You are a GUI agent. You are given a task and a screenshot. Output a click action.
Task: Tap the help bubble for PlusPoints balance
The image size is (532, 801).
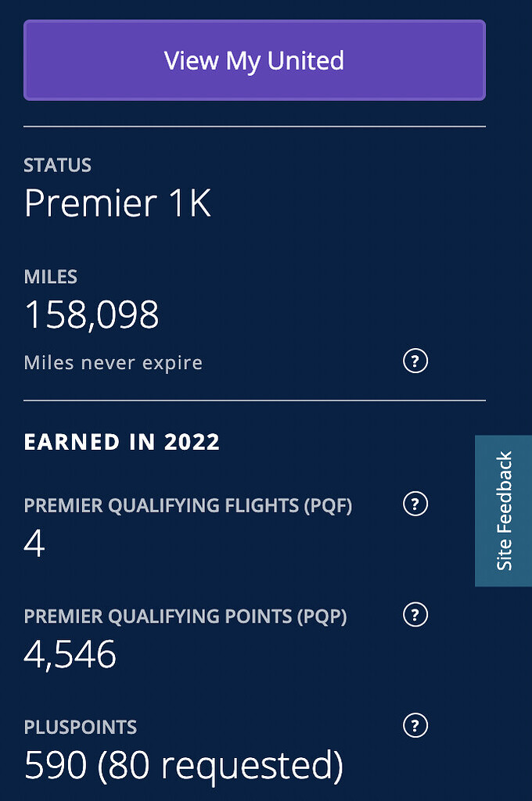click(415, 726)
